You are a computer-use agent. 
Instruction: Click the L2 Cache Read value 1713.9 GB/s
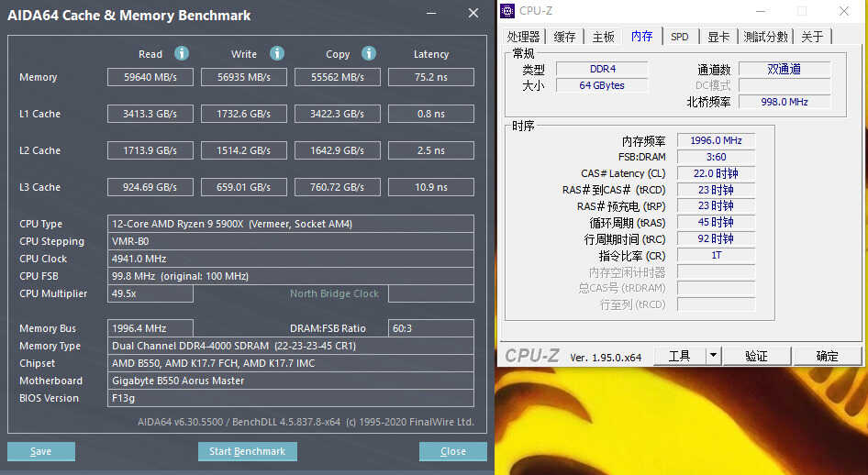[150, 149]
